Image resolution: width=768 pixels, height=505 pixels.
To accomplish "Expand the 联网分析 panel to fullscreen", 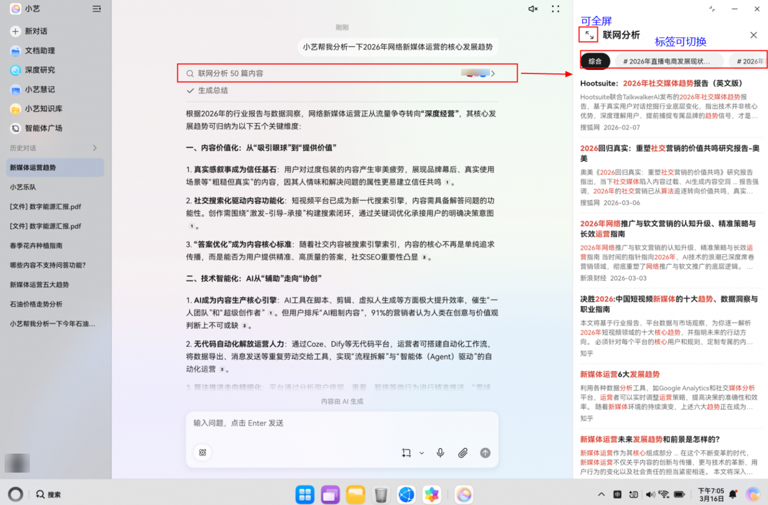I will coord(589,35).
